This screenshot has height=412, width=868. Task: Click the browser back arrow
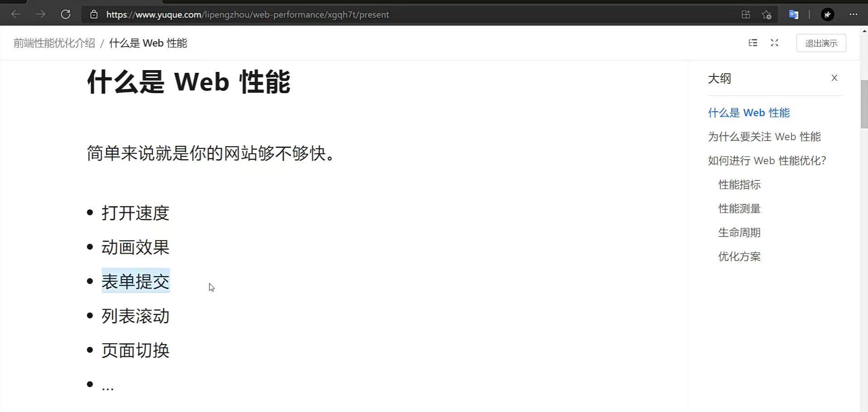click(16, 14)
